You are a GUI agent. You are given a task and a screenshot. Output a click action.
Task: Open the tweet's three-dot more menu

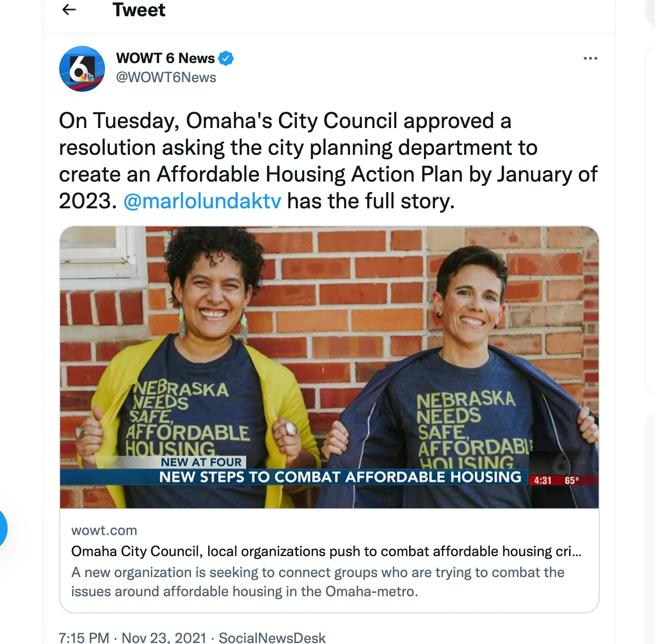click(x=590, y=58)
